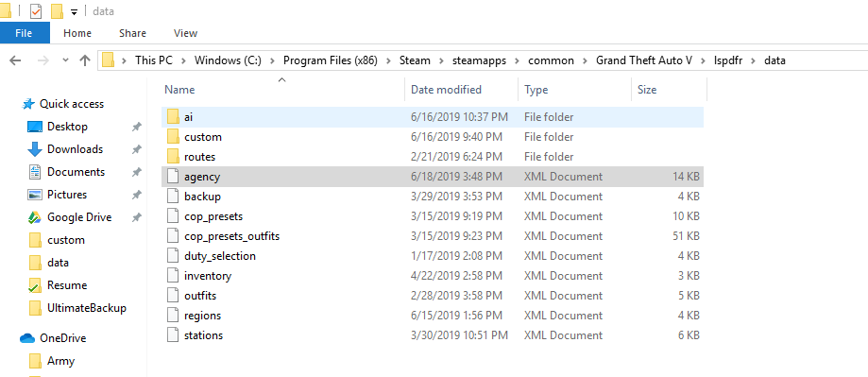Go up one folder level arrow

[x=85, y=60]
